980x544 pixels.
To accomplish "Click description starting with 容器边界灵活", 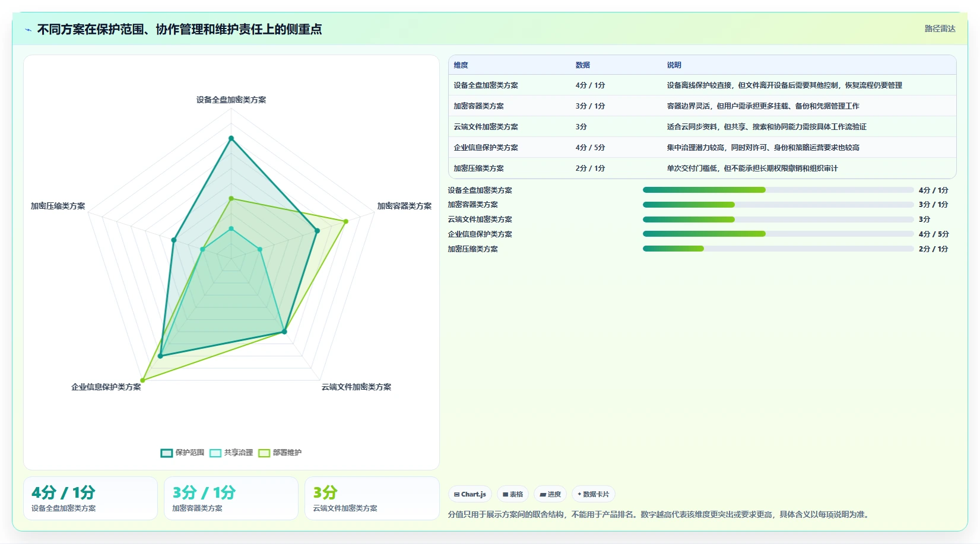I will [763, 106].
